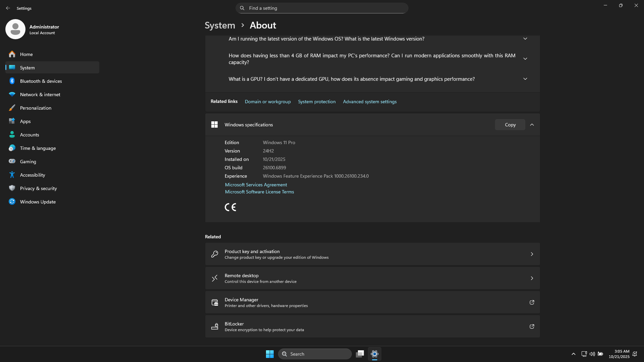Expand the GPU question in FAQ
Screen dimensions: 644x362
(525, 79)
